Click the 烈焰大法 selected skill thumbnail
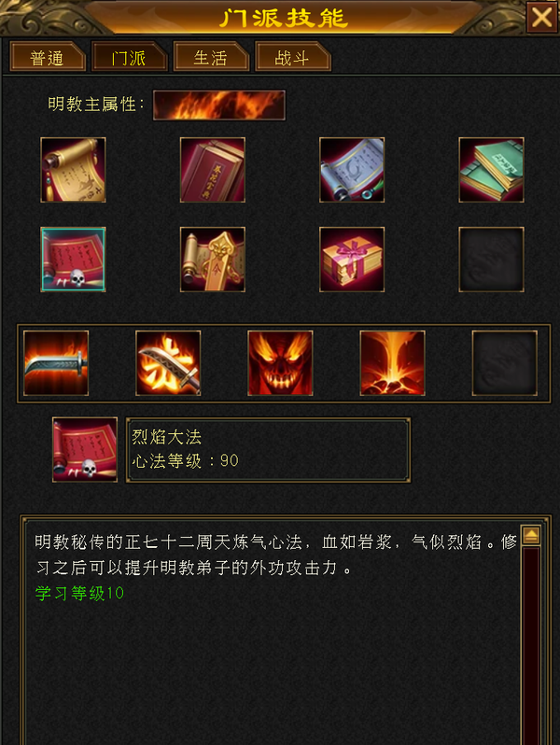Viewport: 560px width, 745px height. pyautogui.click(x=85, y=449)
